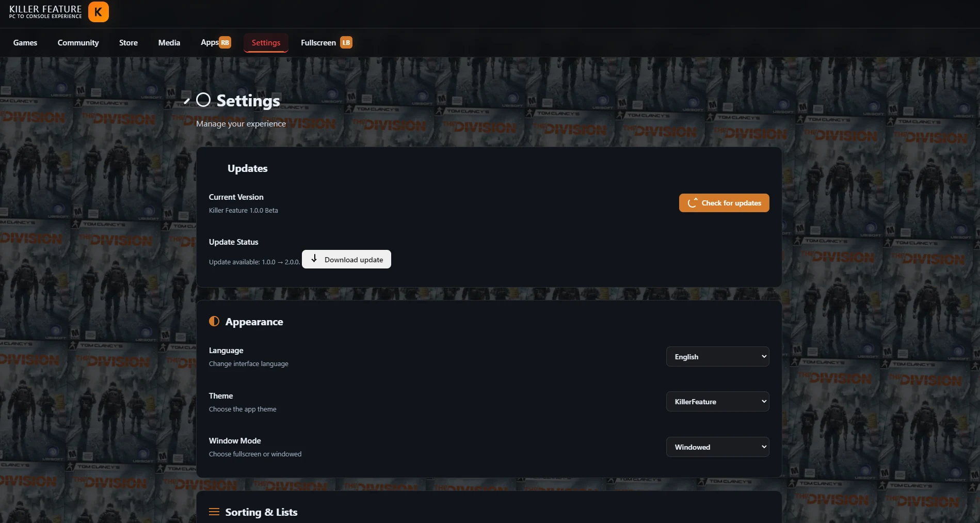Select the Settings tab

266,43
